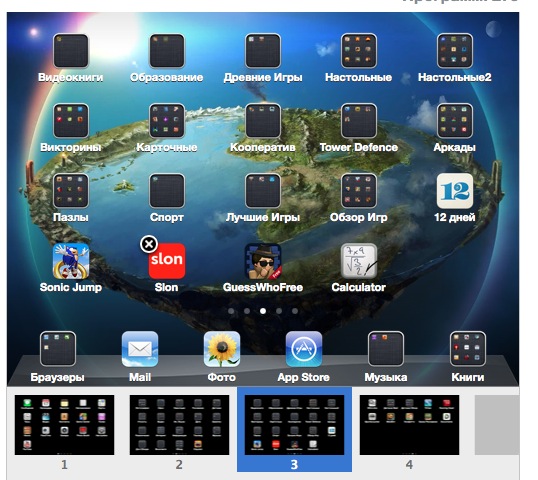Open the Браузеры folder in dock
The width and height of the screenshot is (538, 480).
pos(58,349)
